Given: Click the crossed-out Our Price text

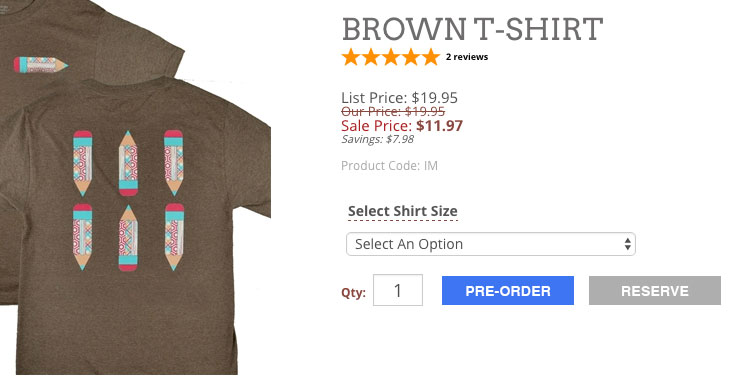Looking at the screenshot, I should [x=393, y=111].
